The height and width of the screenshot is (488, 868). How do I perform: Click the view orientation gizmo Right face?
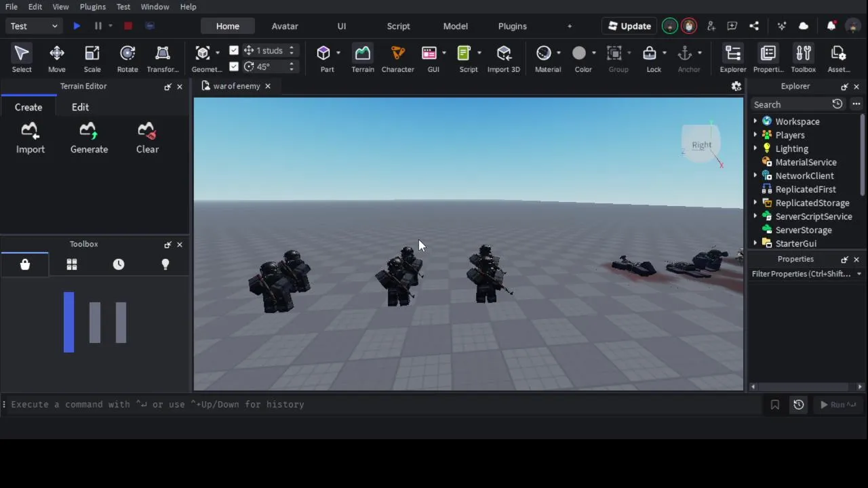pyautogui.click(x=702, y=144)
